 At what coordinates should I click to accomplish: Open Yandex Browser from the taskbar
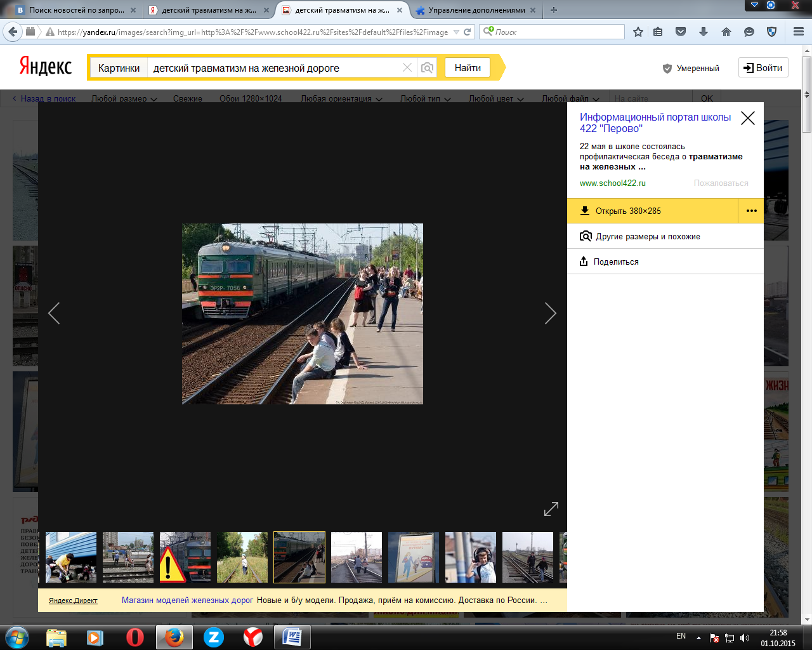click(x=253, y=637)
